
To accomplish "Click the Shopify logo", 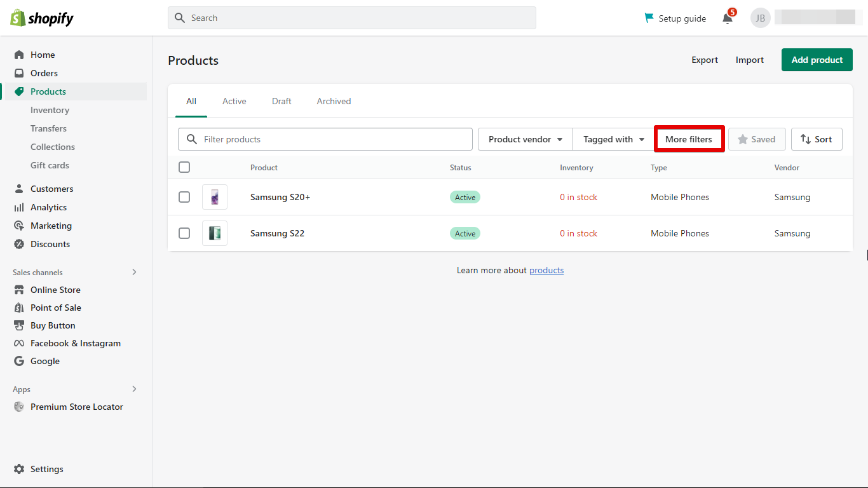I will pos(41,17).
